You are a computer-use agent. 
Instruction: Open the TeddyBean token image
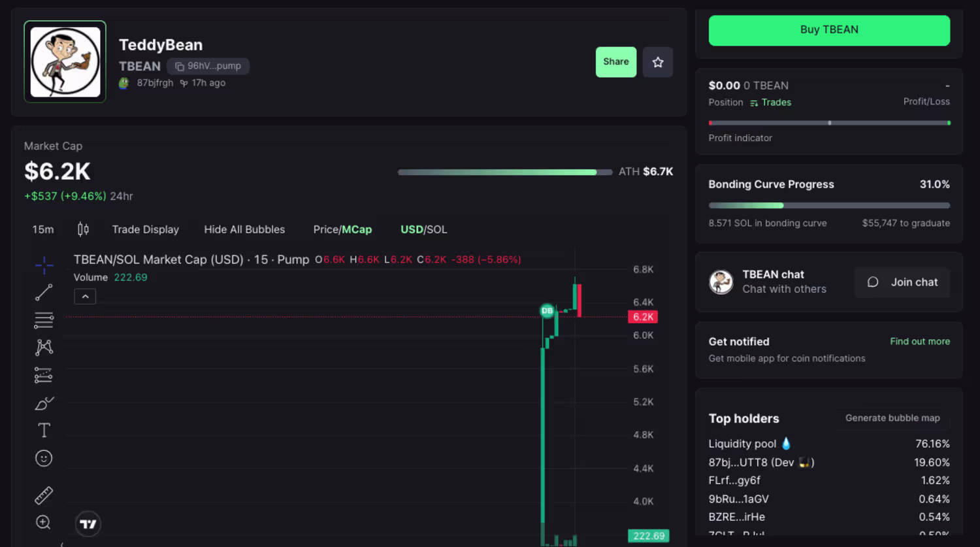point(65,62)
